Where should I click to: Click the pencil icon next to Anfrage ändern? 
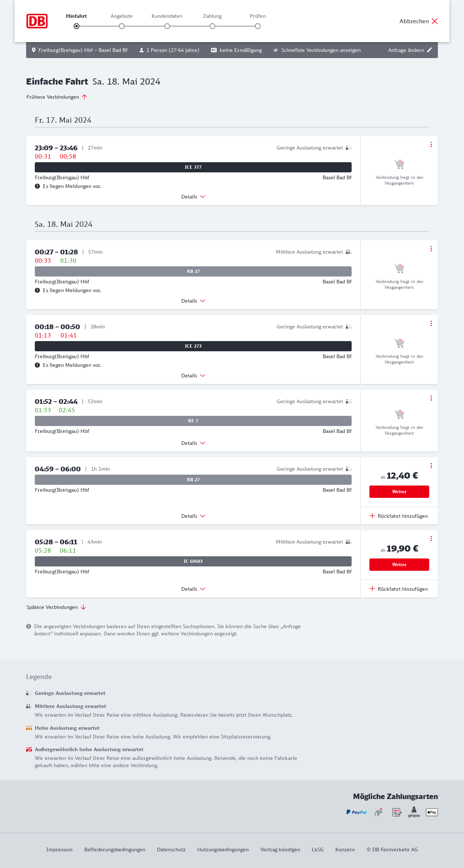coord(430,50)
